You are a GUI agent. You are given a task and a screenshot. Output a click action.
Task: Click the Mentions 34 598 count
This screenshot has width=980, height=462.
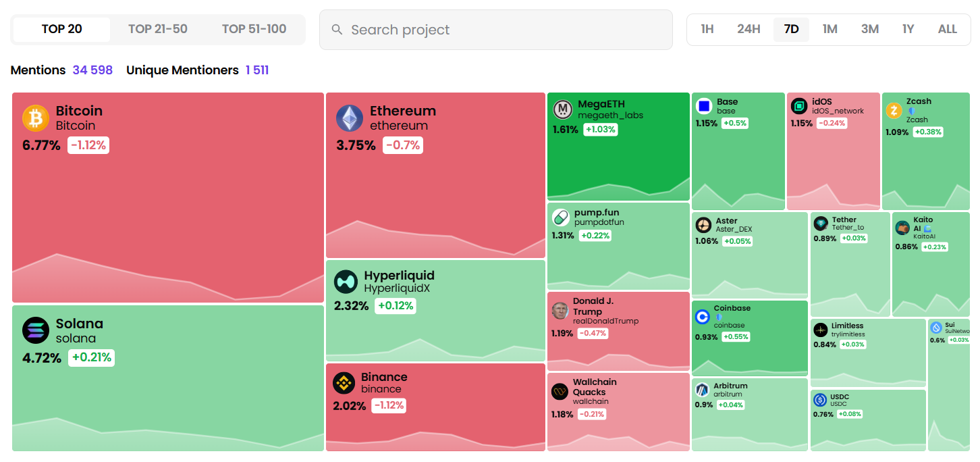coord(93,70)
